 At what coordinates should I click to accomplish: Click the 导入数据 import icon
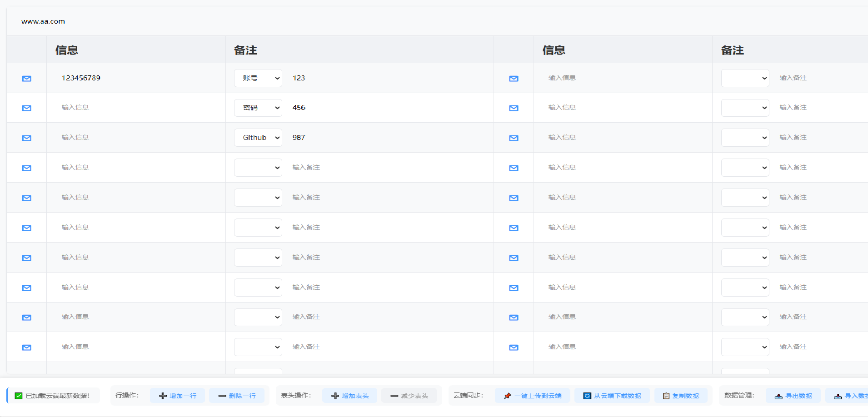coord(838,396)
